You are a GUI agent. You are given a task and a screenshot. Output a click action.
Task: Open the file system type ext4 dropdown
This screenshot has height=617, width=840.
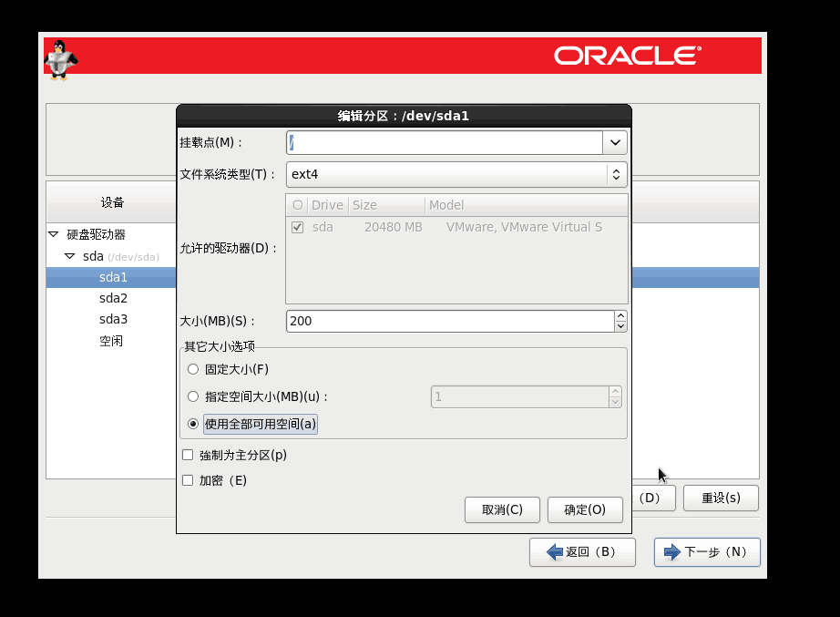456,173
